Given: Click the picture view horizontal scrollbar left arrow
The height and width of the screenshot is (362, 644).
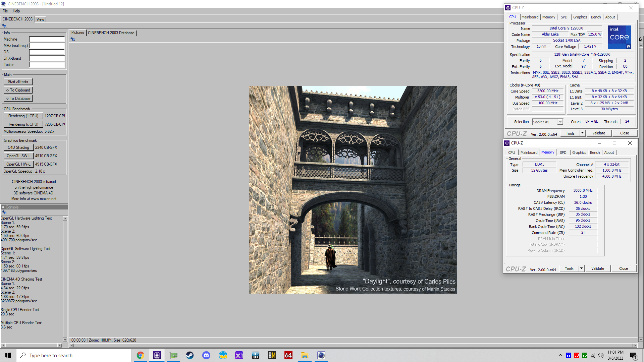Looking at the screenshot, I should [71, 346].
